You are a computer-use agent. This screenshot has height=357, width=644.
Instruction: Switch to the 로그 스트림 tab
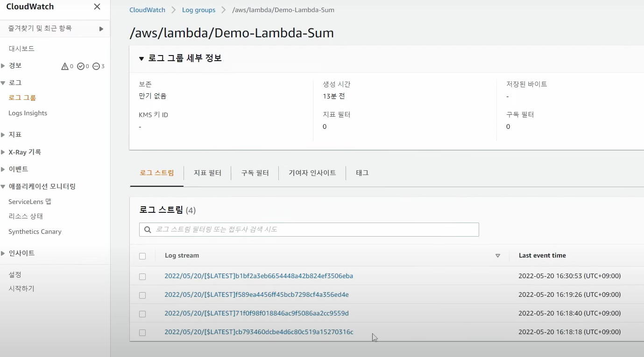coord(157,173)
